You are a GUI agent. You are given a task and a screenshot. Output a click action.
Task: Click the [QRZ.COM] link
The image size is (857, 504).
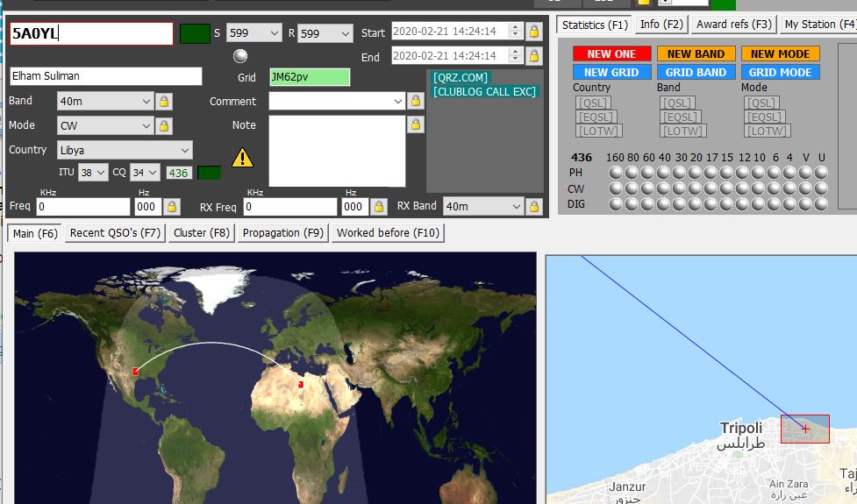pos(461,77)
